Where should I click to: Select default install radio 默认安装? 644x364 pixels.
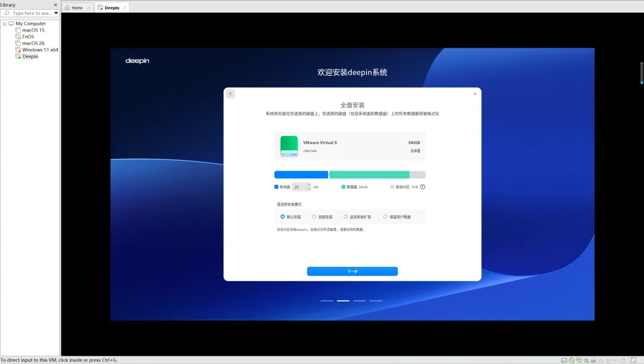click(283, 217)
